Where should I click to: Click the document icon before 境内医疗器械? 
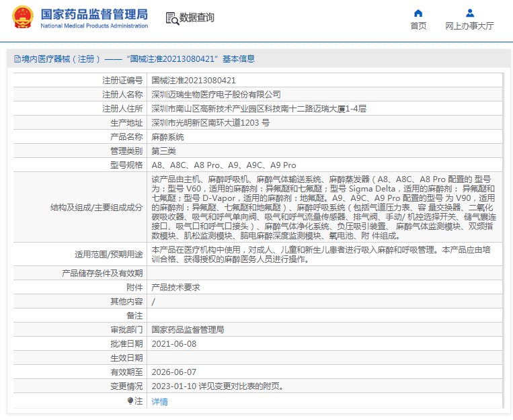17,59
